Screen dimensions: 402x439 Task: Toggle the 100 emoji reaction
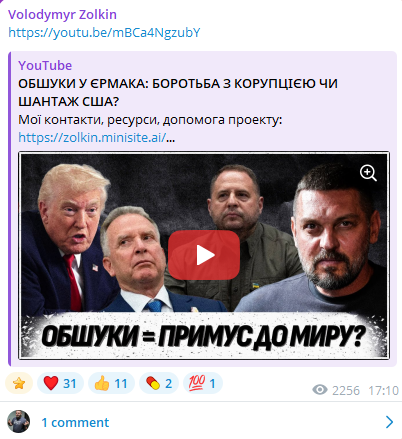[x=203, y=383]
